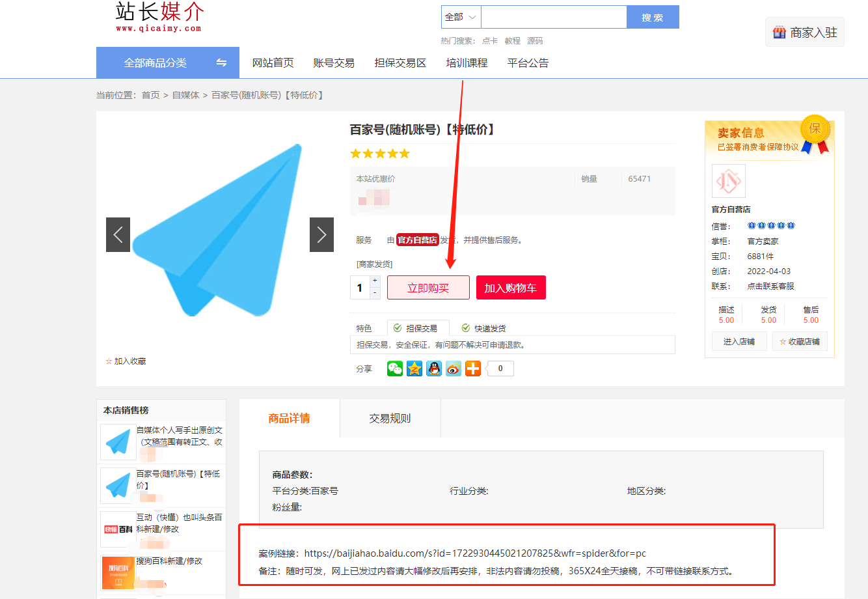
Task: Click the search keyword input box
Action: pos(554,17)
